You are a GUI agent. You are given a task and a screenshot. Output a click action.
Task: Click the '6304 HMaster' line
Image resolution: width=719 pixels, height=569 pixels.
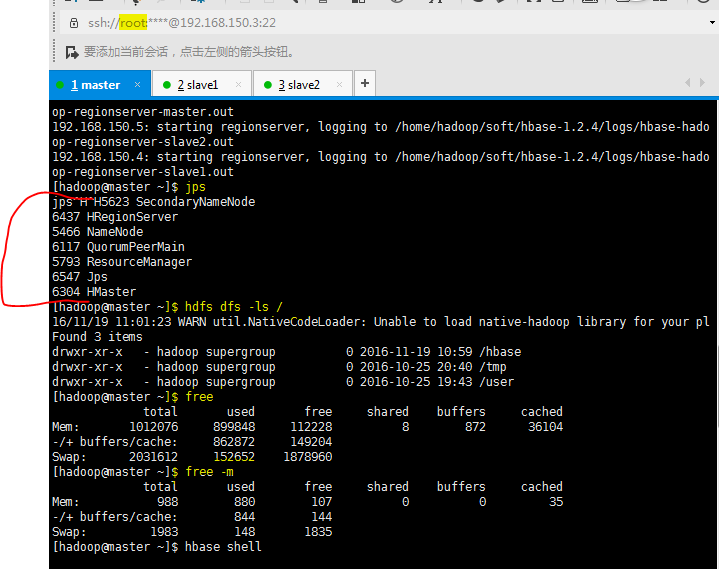point(94,292)
